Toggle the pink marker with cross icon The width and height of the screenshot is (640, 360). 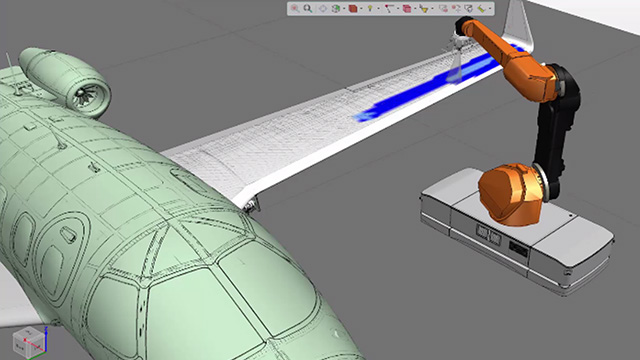coord(456,8)
